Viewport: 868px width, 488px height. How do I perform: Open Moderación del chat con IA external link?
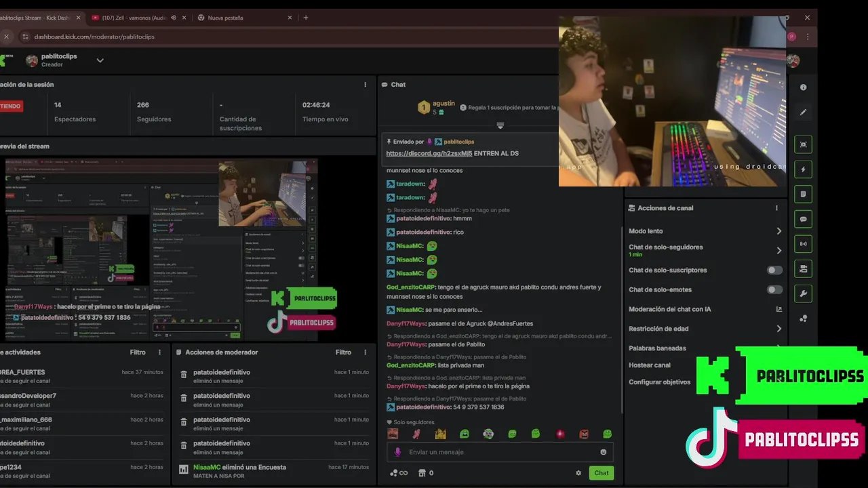[778, 309]
